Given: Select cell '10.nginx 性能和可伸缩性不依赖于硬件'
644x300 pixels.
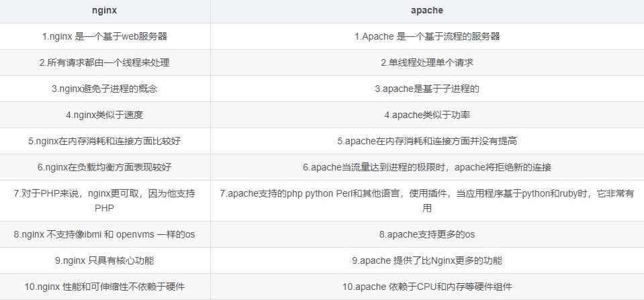Looking at the screenshot, I should click(x=105, y=287).
